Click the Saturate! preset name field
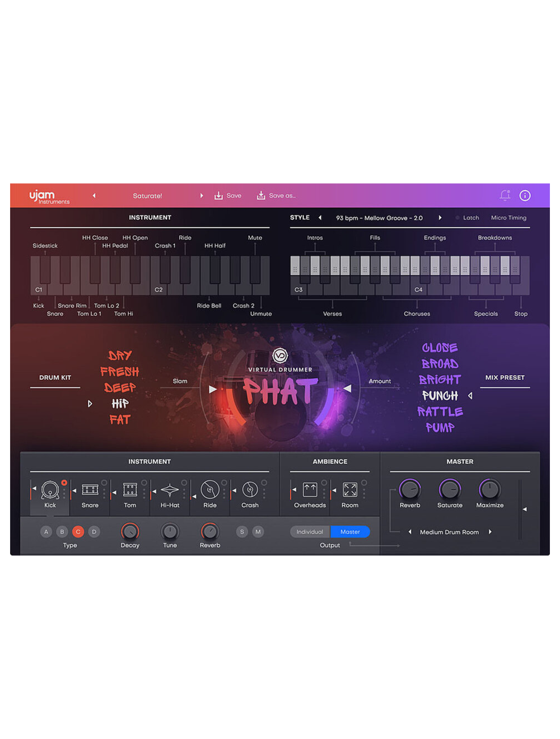The height and width of the screenshot is (739, 560). point(147,195)
